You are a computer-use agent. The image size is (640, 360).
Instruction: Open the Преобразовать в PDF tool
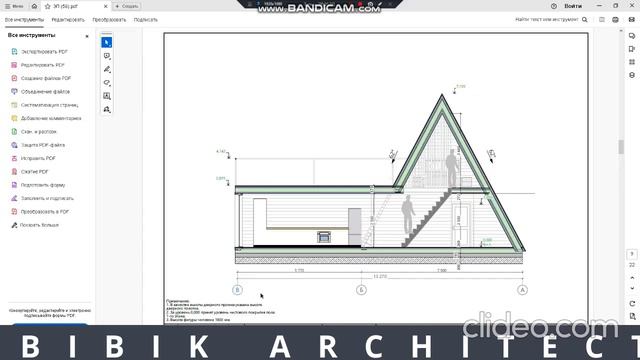click(44, 211)
